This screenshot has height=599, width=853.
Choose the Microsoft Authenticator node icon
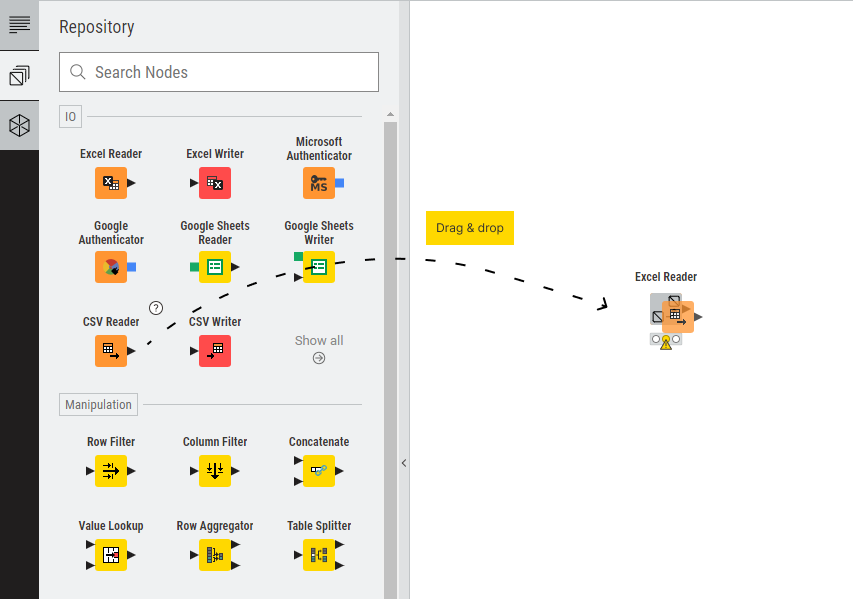[318, 183]
